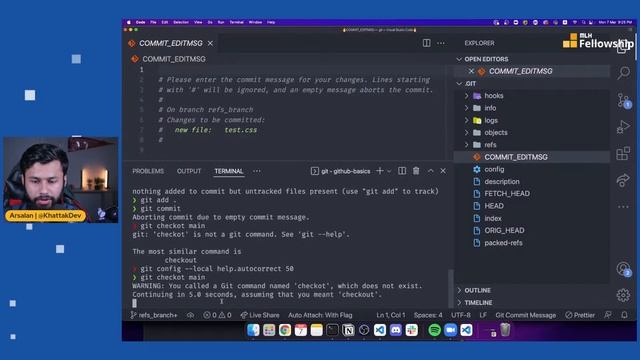Open Spotify from the Dock

pyautogui.click(x=435, y=330)
